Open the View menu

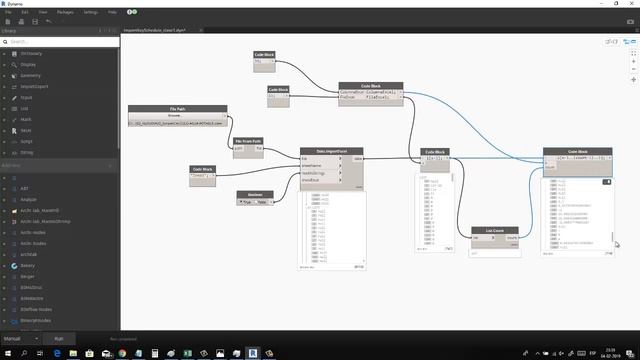(x=42, y=12)
